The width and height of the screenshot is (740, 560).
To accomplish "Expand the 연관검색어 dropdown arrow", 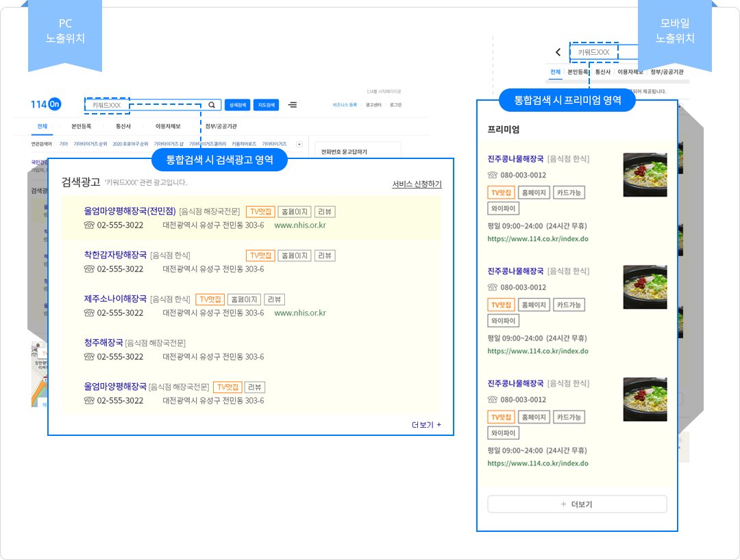I will coord(299,144).
